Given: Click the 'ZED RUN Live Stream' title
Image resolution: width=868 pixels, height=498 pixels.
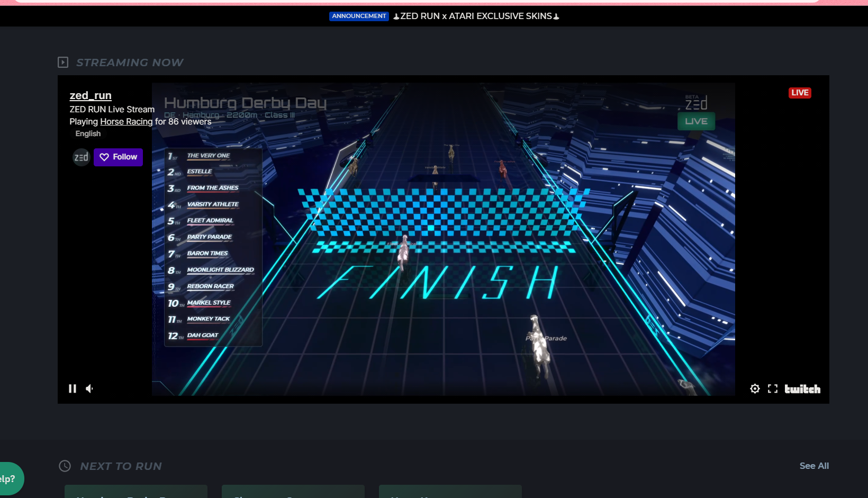Looking at the screenshot, I should pos(112,109).
